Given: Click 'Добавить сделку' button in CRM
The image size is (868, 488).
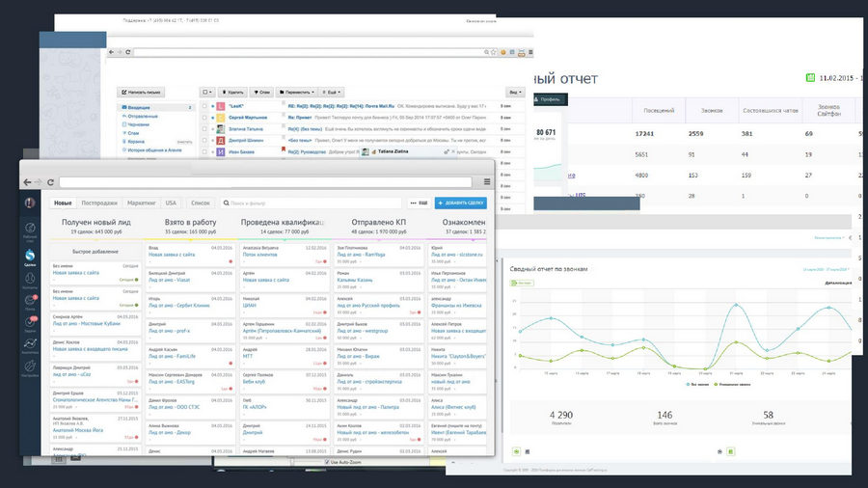Looking at the screenshot, I should click(461, 203).
